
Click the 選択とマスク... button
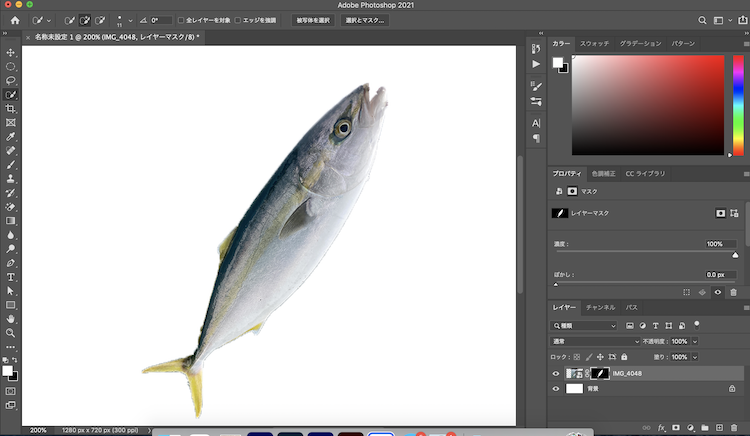pos(364,21)
